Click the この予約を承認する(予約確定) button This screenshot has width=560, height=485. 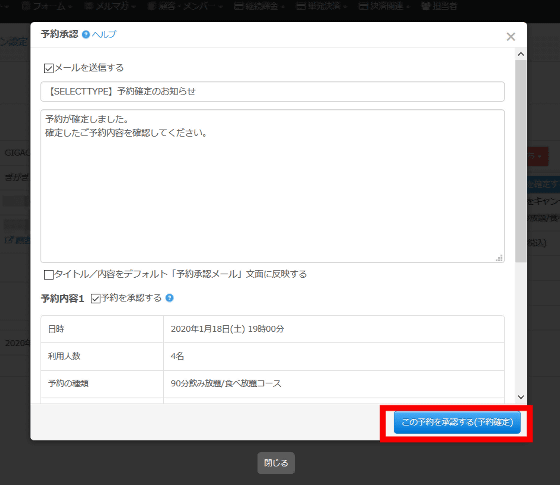pyautogui.click(x=457, y=422)
